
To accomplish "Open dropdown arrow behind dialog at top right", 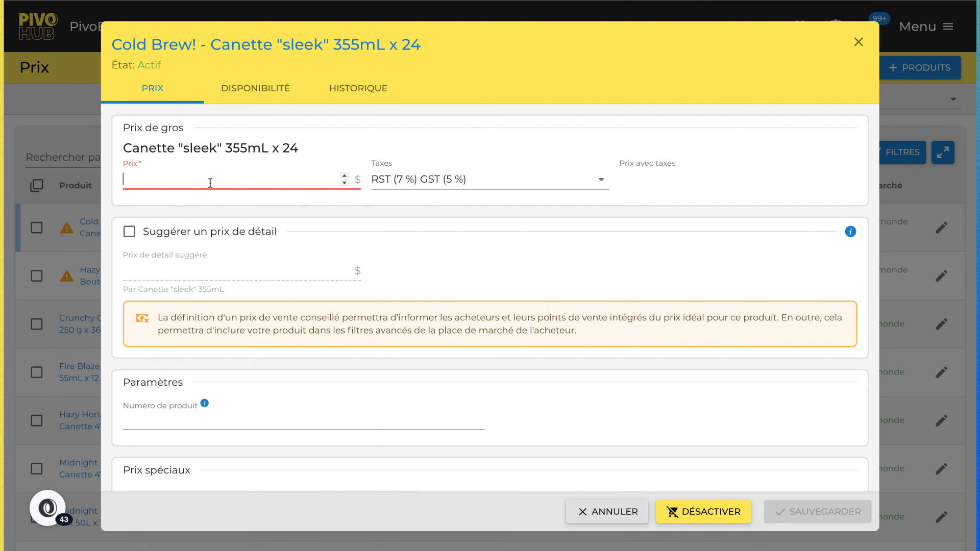I will pos(953,99).
